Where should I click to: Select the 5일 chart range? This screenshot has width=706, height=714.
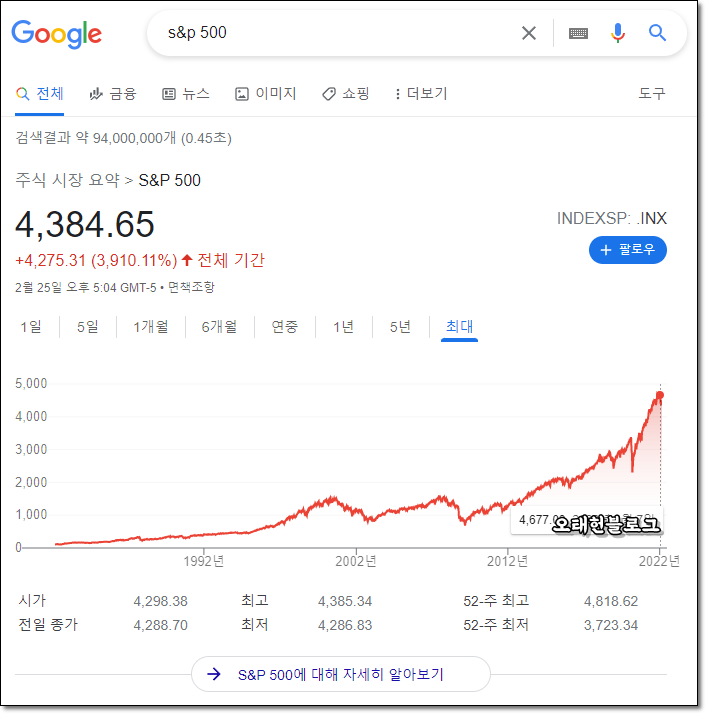[87, 326]
